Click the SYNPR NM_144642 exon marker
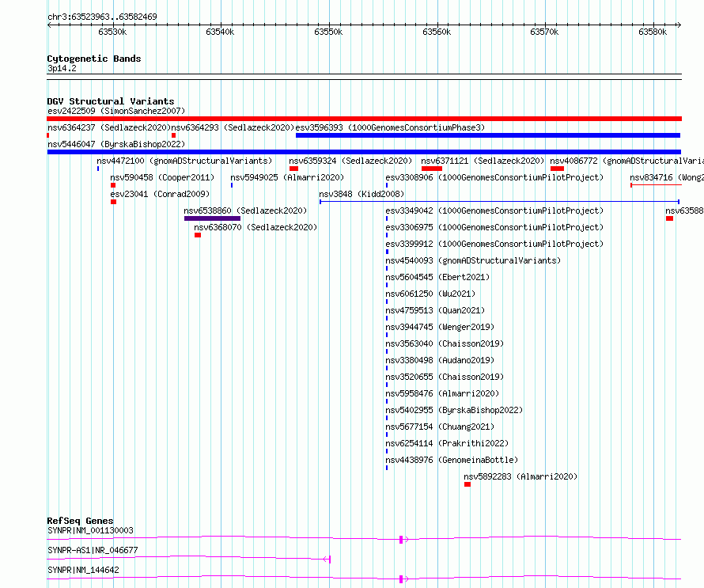 pos(401,579)
